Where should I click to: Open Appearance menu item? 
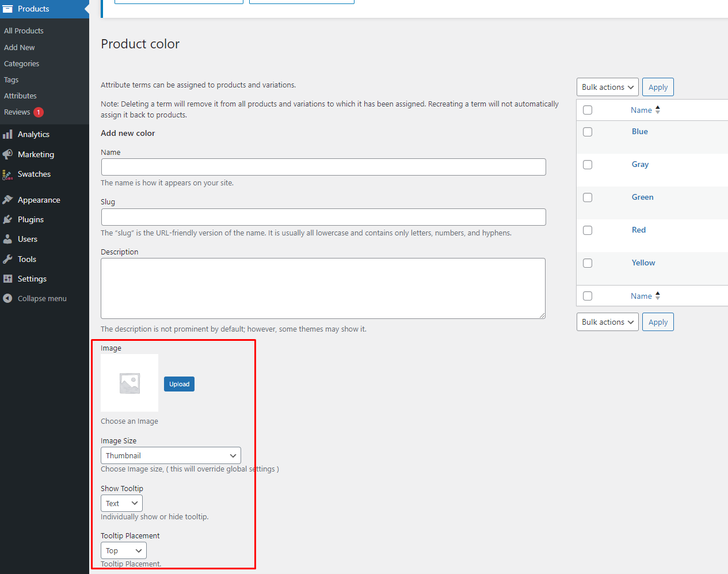(39, 200)
